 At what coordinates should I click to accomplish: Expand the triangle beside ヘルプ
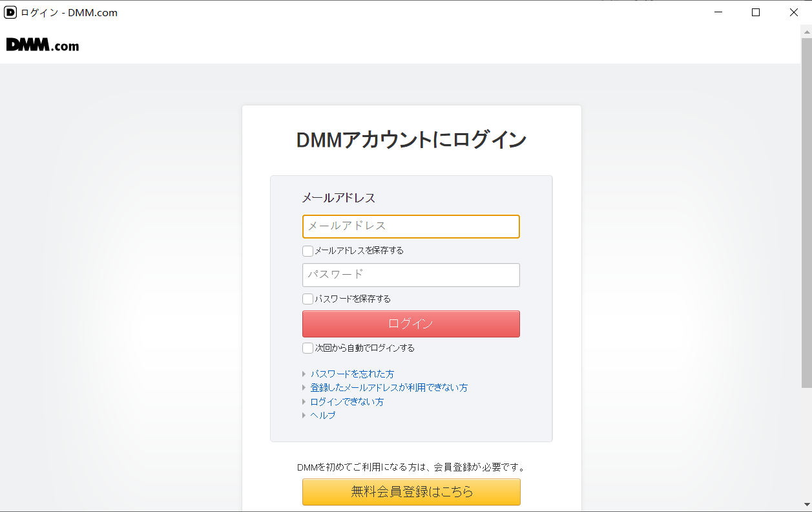click(304, 415)
